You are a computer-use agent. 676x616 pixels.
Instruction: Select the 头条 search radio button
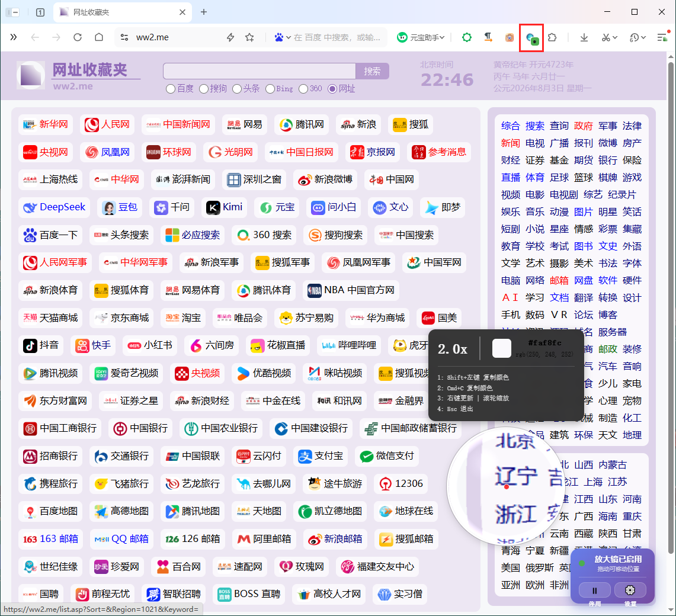236,89
